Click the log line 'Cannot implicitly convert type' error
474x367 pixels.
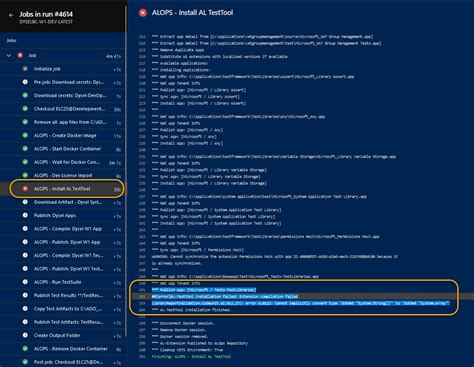pyautogui.click(x=300, y=303)
